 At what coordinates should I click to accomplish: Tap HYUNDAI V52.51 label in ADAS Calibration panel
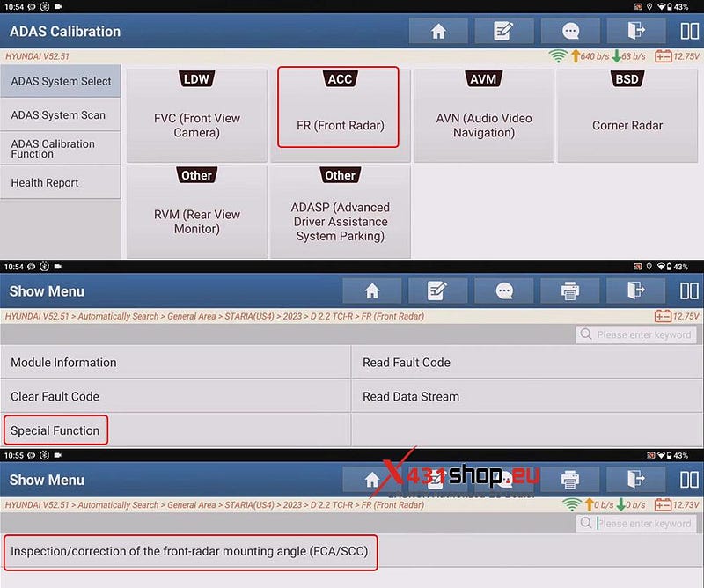point(37,56)
